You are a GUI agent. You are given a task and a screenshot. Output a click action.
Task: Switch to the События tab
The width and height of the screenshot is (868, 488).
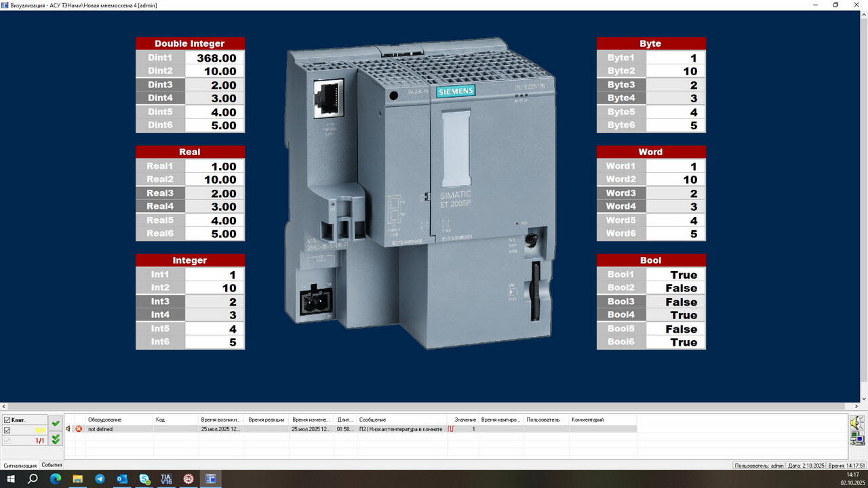point(52,465)
